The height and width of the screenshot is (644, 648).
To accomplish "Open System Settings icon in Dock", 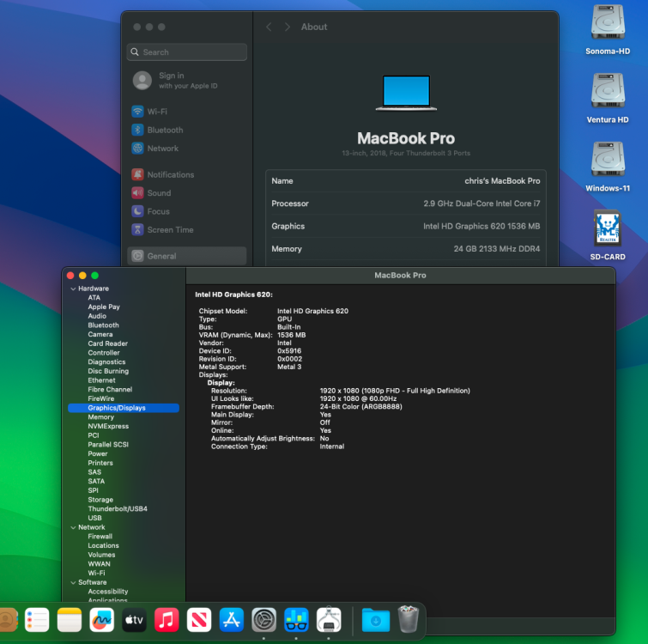I will [x=263, y=620].
